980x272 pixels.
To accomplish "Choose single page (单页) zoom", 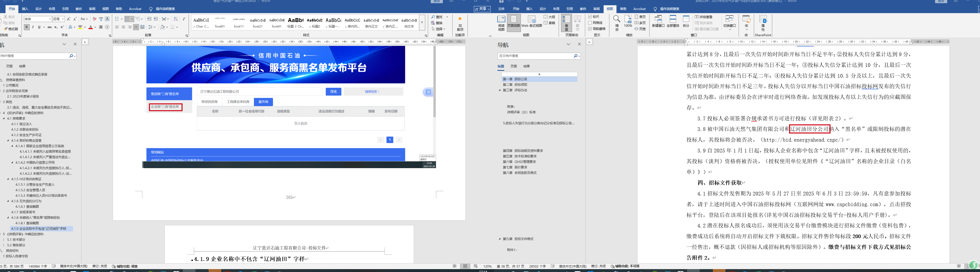I will [x=640, y=17].
